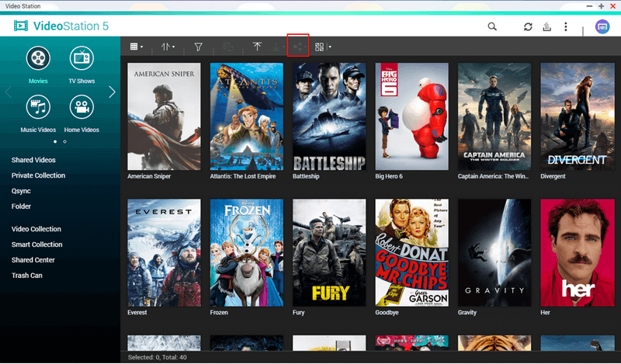Image resolution: width=621 pixels, height=364 pixels.
Task: Open Qsync in sidebar
Action: pos(21,191)
